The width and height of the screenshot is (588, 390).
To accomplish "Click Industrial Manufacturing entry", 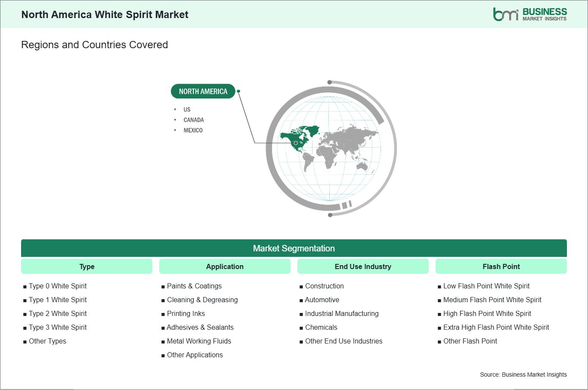I will click(x=342, y=313).
